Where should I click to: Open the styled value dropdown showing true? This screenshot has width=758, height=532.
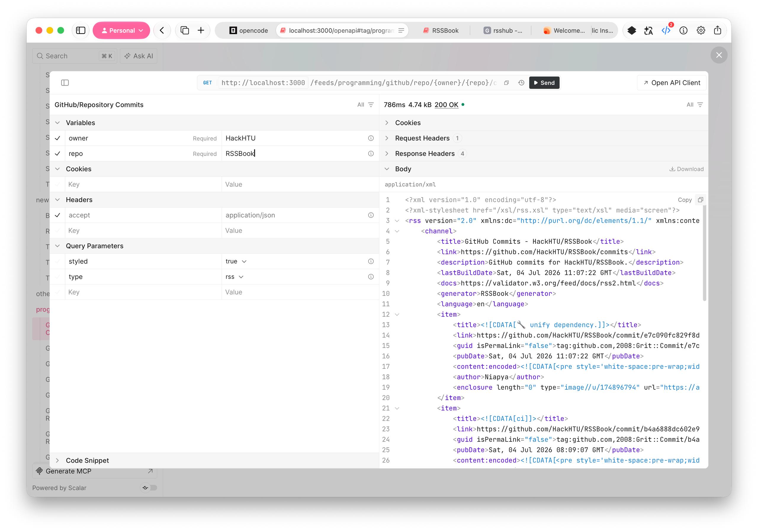(236, 261)
